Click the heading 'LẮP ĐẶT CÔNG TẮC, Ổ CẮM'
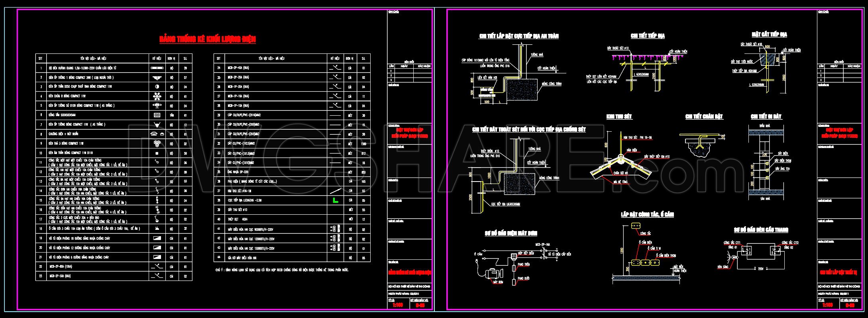The image size is (868, 318). 647,215
